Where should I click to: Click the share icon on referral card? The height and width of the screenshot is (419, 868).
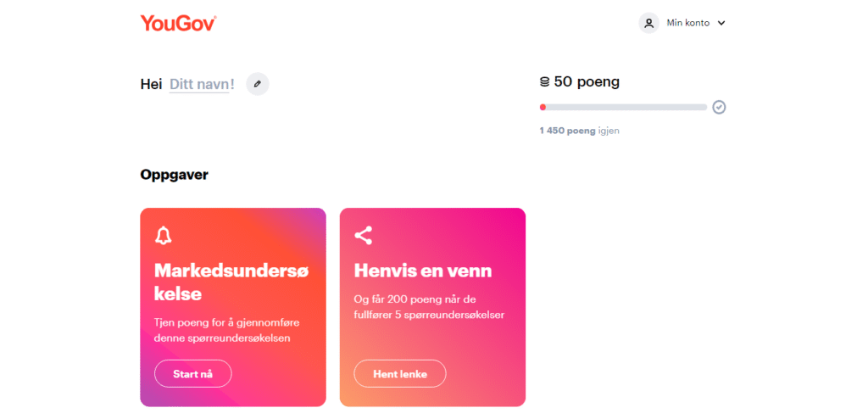(363, 236)
